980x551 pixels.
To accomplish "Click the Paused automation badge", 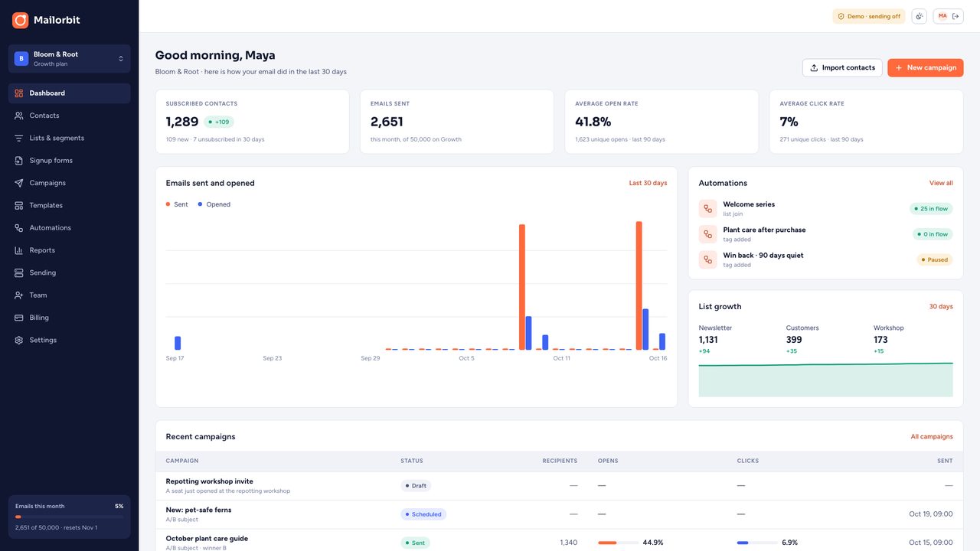I will (x=935, y=259).
